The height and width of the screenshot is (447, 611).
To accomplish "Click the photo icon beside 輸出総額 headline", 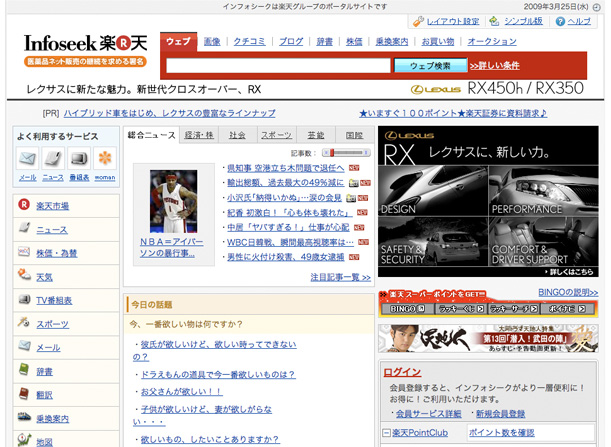I will pos(354,183).
